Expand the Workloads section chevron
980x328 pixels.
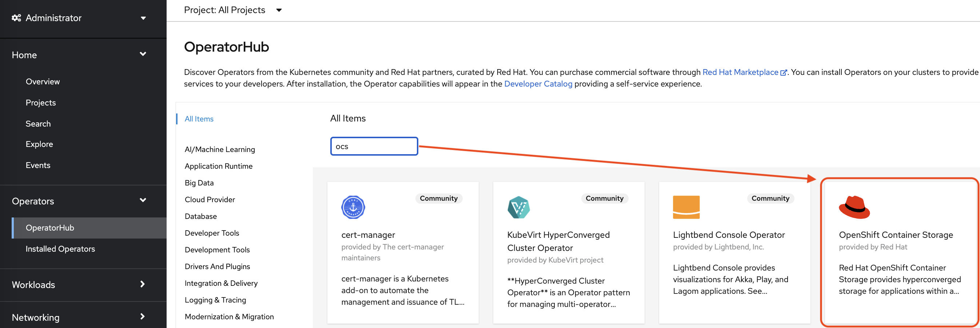143,284
